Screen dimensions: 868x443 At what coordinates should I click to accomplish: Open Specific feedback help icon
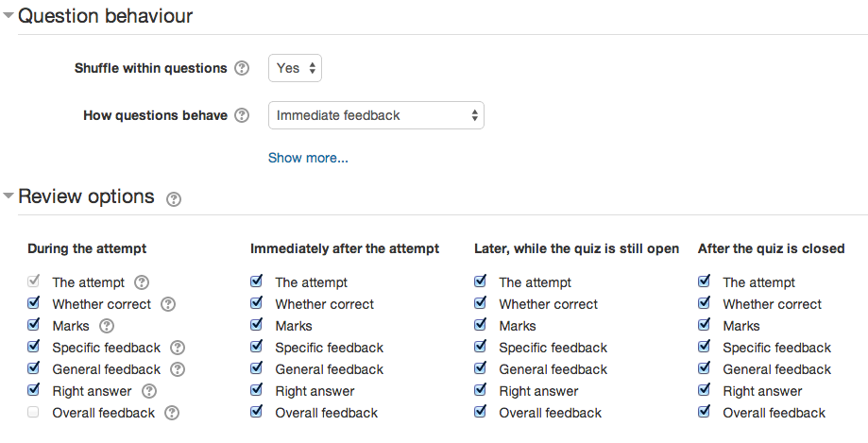[178, 348]
